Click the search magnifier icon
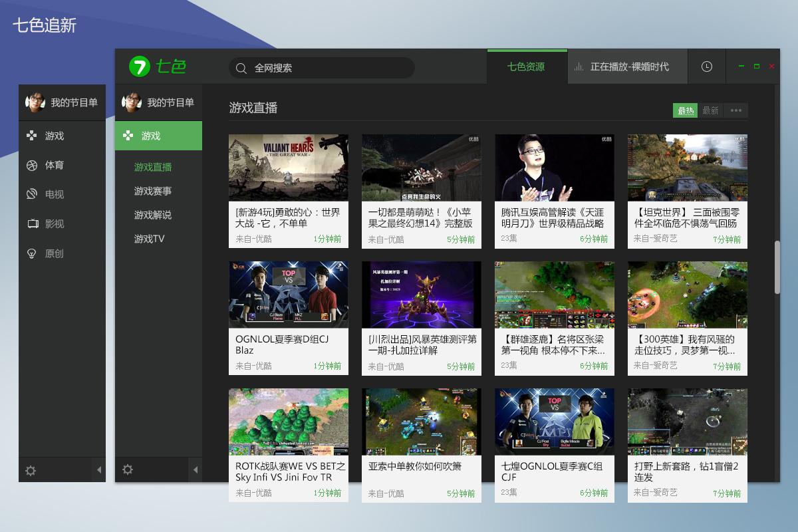 pos(241,68)
